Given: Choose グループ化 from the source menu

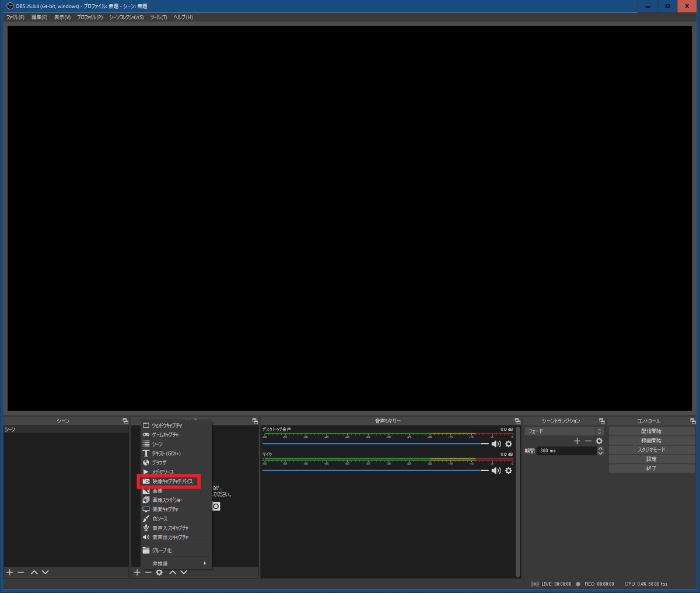Looking at the screenshot, I should (176, 550).
